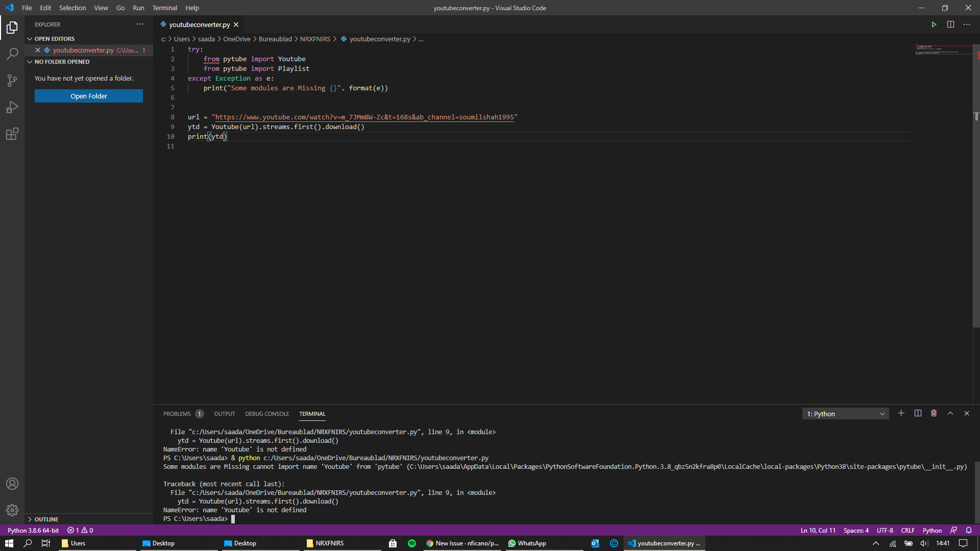
Task: Kill the active terminal with the trash icon
Action: coord(934,413)
